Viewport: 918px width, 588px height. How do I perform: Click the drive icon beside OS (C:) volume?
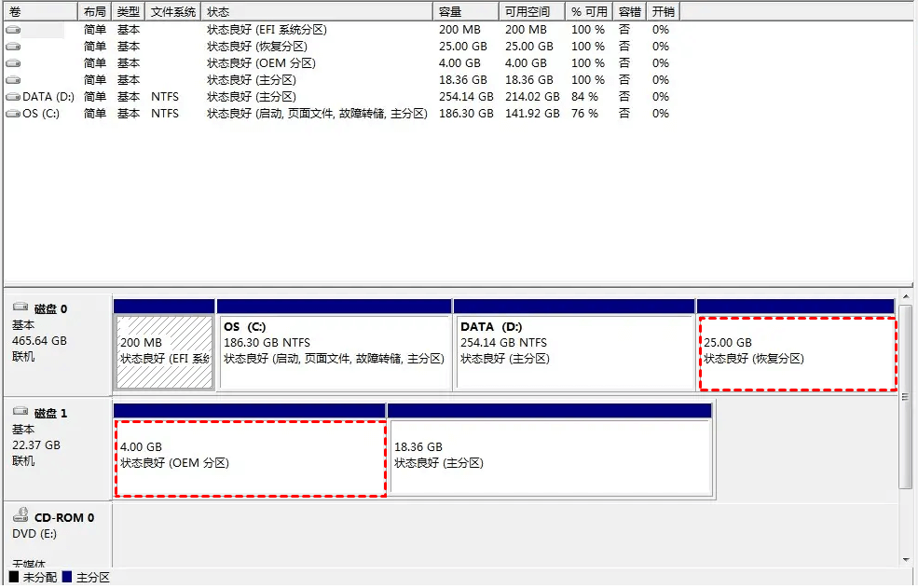[x=13, y=114]
